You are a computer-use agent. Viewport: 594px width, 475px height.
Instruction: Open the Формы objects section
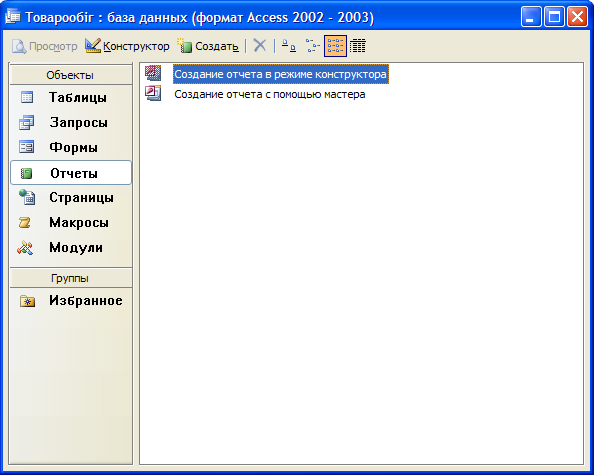71,147
